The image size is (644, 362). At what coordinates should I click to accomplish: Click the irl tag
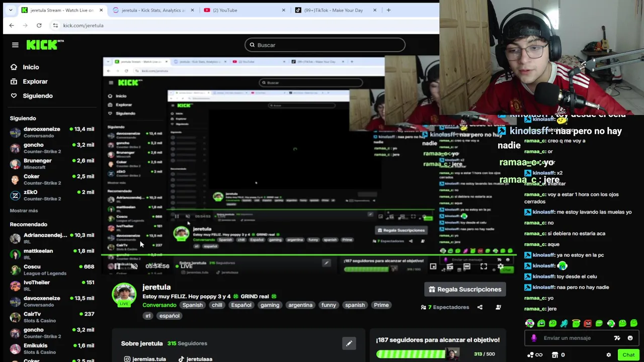[148, 316]
